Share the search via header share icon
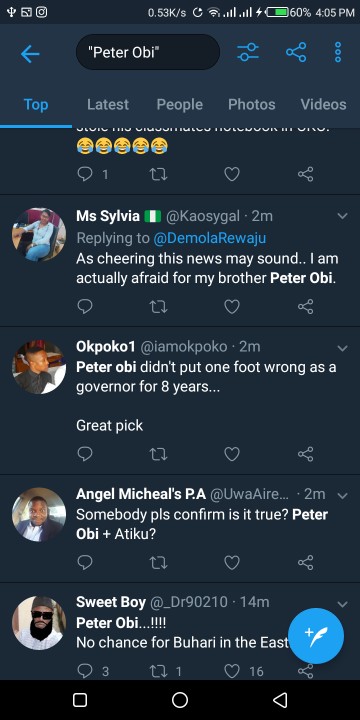 pos(296,52)
